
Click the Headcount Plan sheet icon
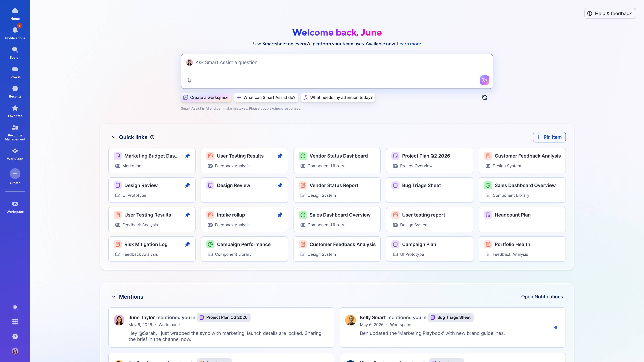click(488, 215)
